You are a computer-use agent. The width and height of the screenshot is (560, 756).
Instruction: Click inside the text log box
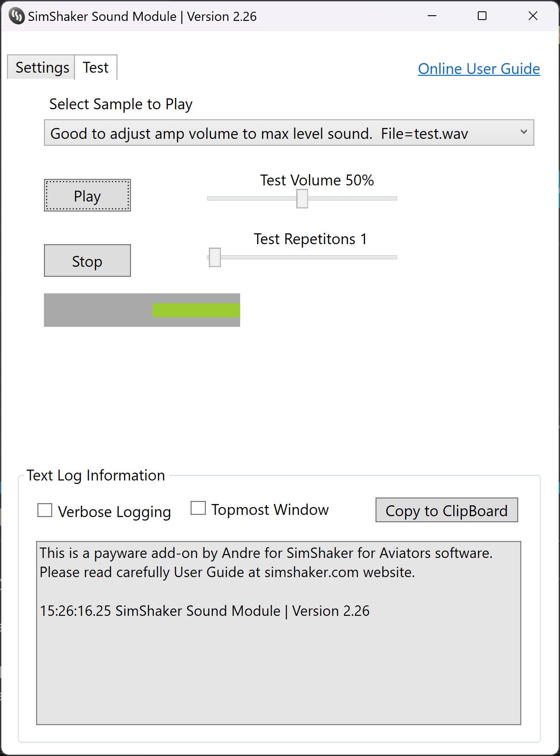coord(278,633)
